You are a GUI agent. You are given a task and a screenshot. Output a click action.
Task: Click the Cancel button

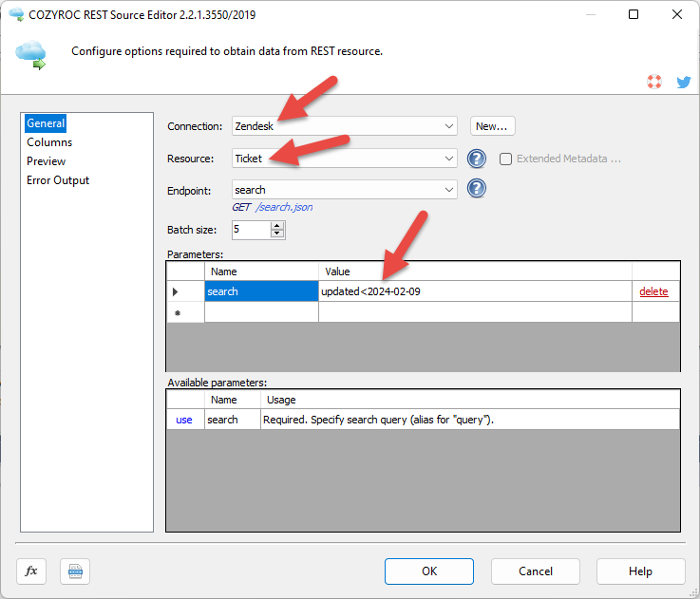pos(536,571)
